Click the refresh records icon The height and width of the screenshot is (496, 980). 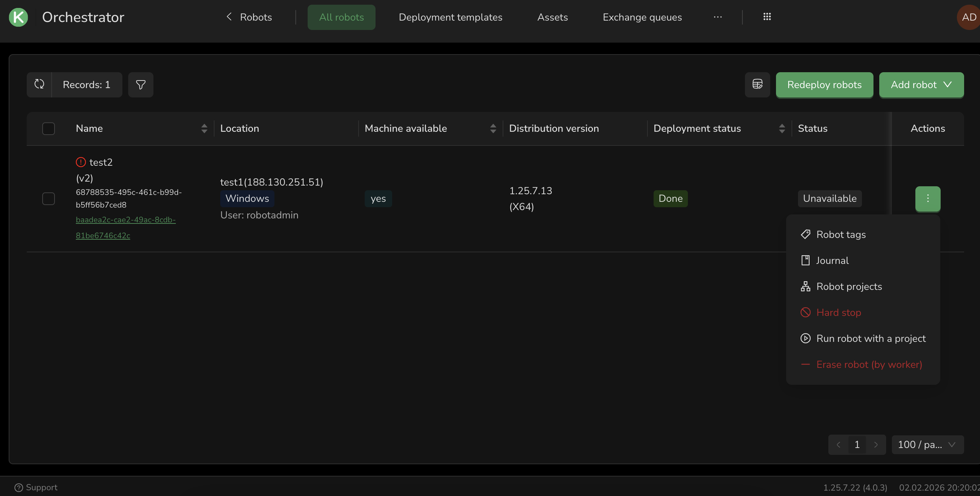pyautogui.click(x=39, y=84)
